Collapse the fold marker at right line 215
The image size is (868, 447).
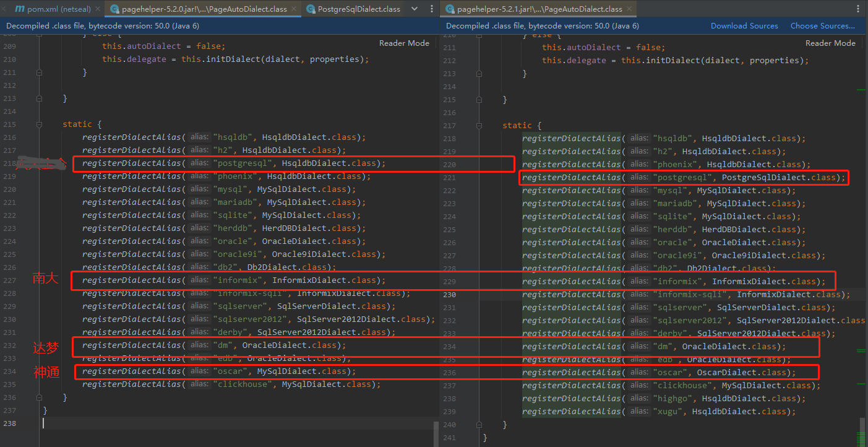pos(479,100)
